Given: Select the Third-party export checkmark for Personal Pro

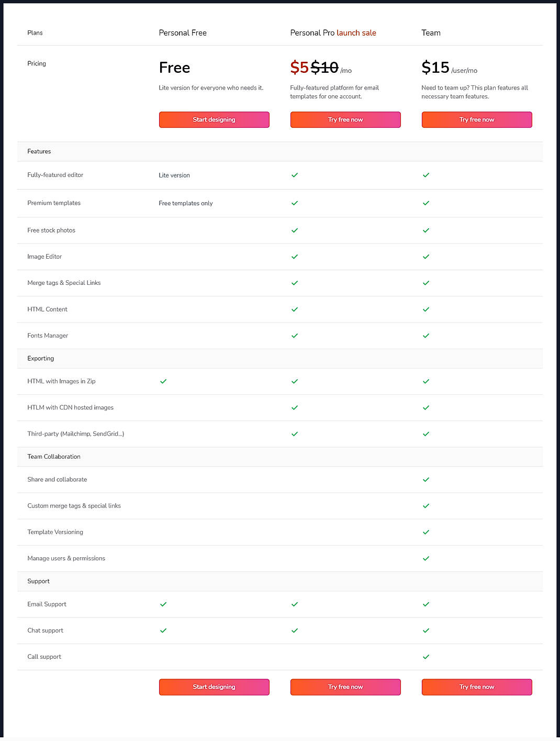Looking at the screenshot, I should coord(294,434).
